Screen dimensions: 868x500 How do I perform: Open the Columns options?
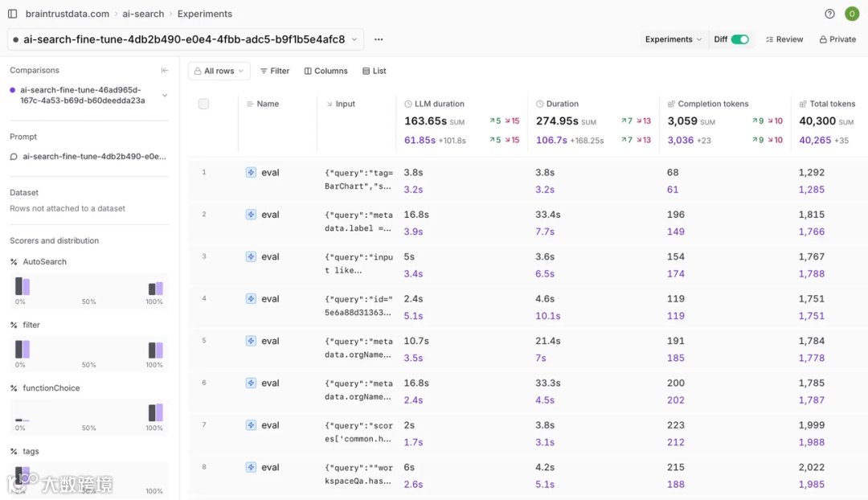pos(325,71)
